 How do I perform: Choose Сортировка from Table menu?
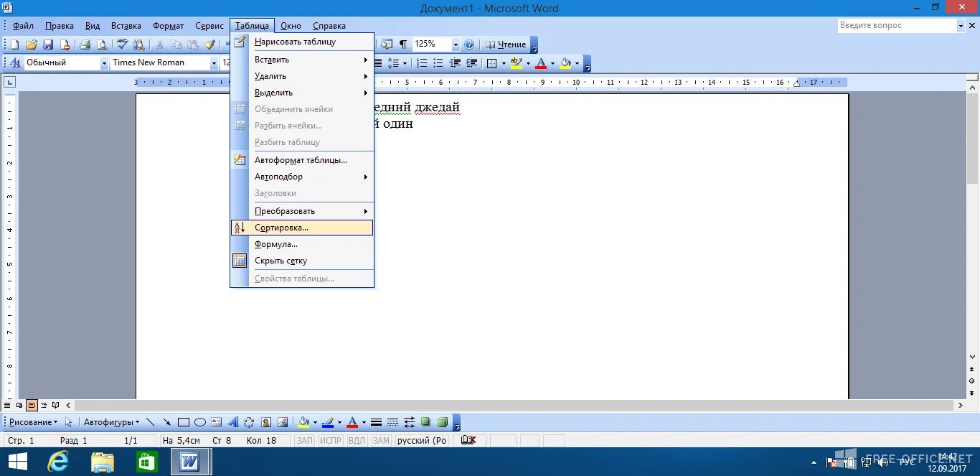(302, 228)
